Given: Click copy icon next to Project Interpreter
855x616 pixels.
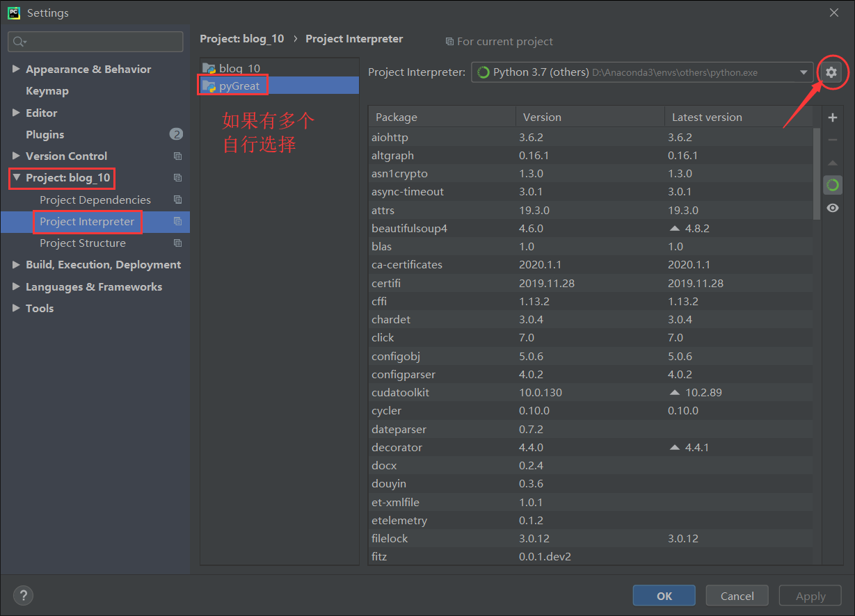Looking at the screenshot, I should point(177,222).
